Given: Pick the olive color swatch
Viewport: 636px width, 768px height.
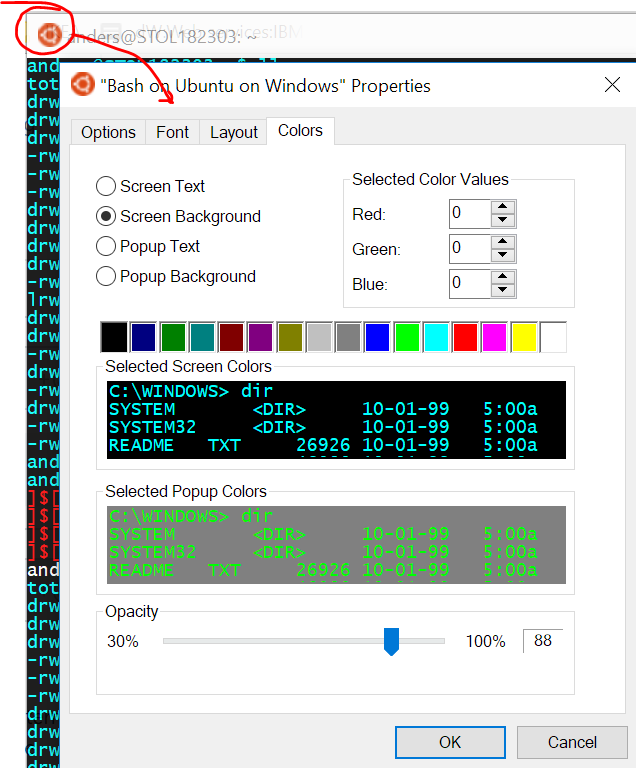Looking at the screenshot, I should pyautogui.click(x=290, y=337).
